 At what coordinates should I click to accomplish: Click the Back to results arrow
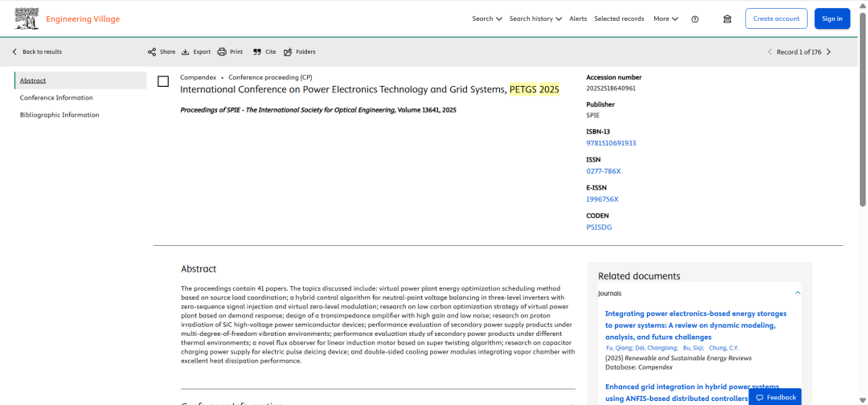coord(14,52)
